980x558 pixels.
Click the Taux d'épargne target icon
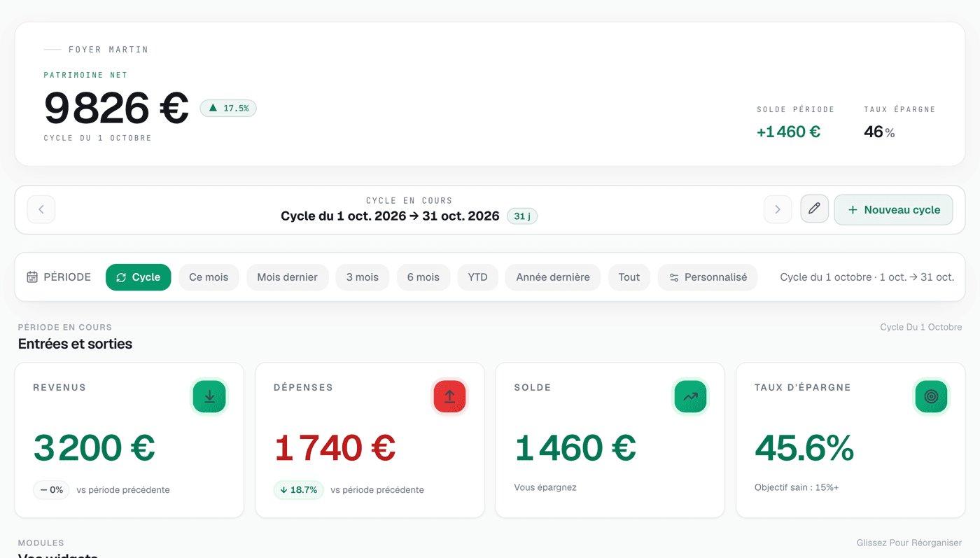coord(931,397)
